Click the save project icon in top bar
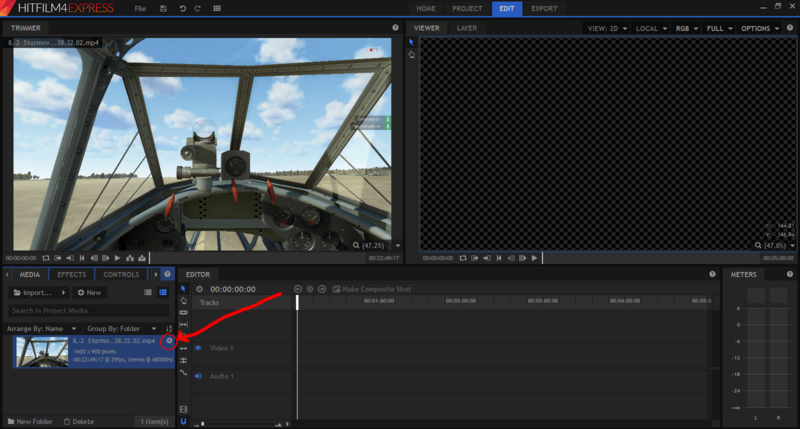 pos(163,9)
